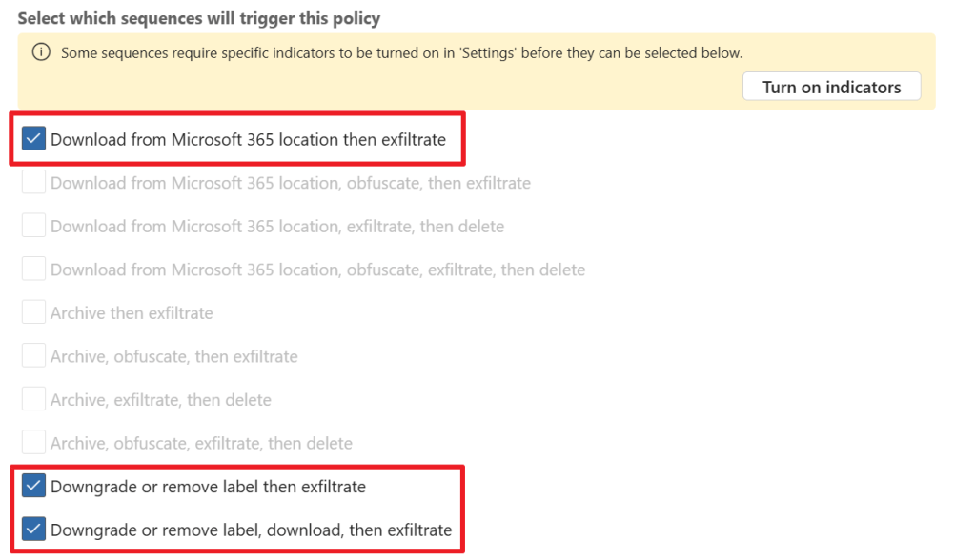Select the Archive, obfuscate, exfiltrate, then delete checkbox

click(x=33, y=443)
